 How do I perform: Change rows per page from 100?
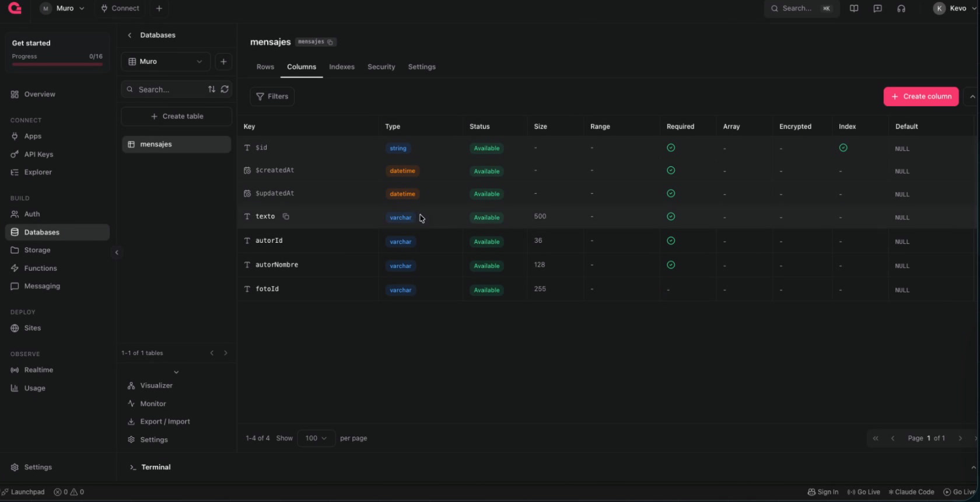(x=316, y=438)
